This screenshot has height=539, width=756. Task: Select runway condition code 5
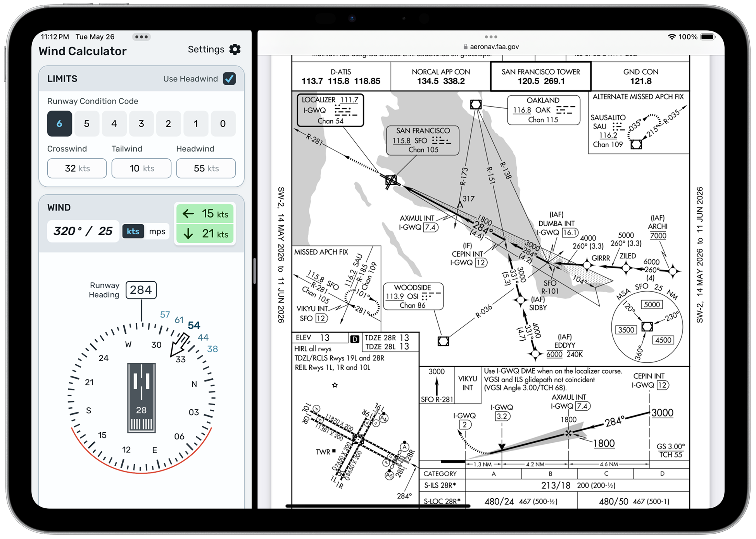click(x=87, y=124)
